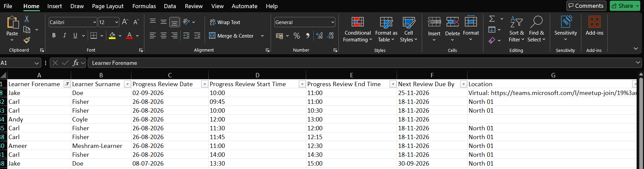Image resolution: width=644 pixels, height=169 pixels.
Task: Click Format as Table button
Action: pos(386,29)
